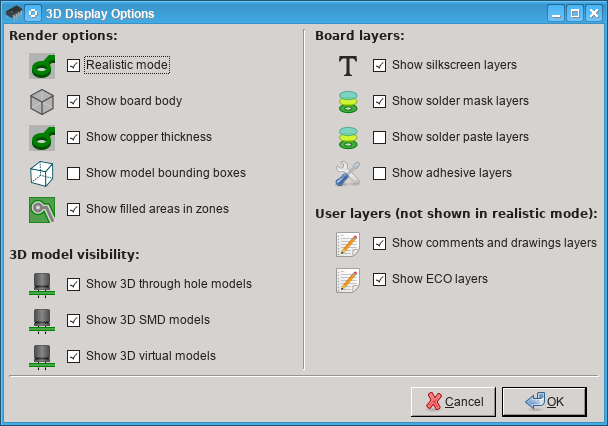Click the board body cube icon
The width and height of the screenshot is (608, 426).
pos(42,102)
